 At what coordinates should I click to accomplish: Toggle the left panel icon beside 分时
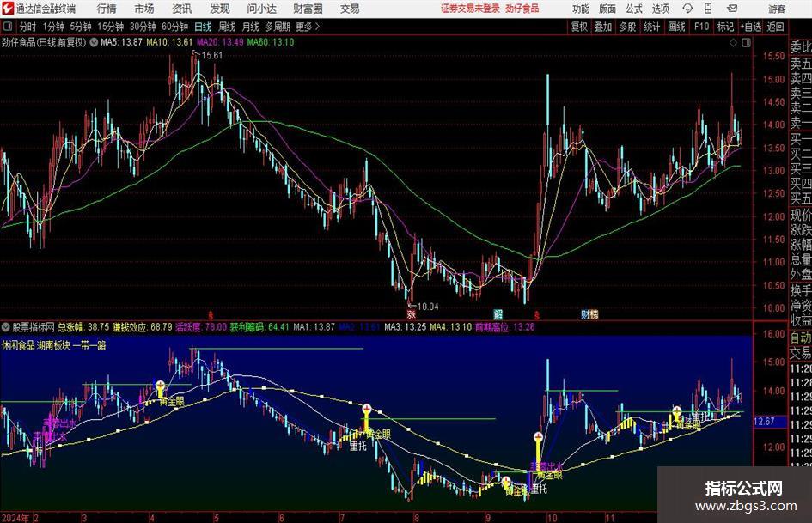tap(8, 27)
